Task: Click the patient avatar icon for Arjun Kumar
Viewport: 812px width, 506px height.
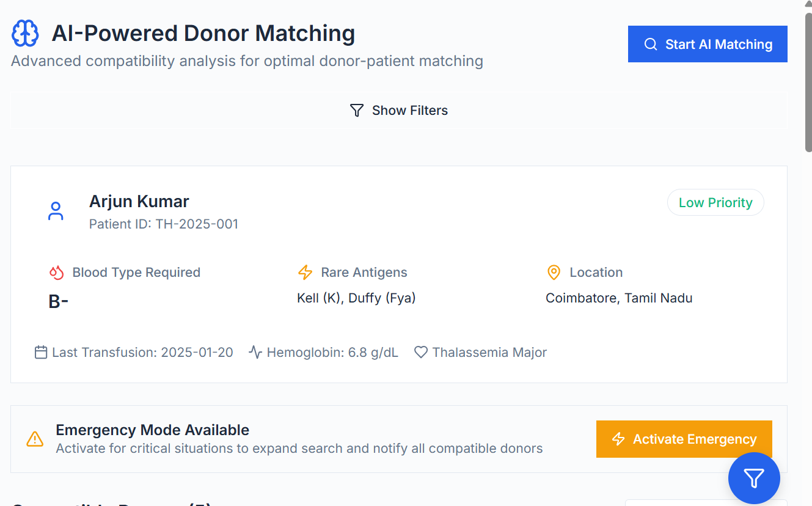Action: coord(56,211)
